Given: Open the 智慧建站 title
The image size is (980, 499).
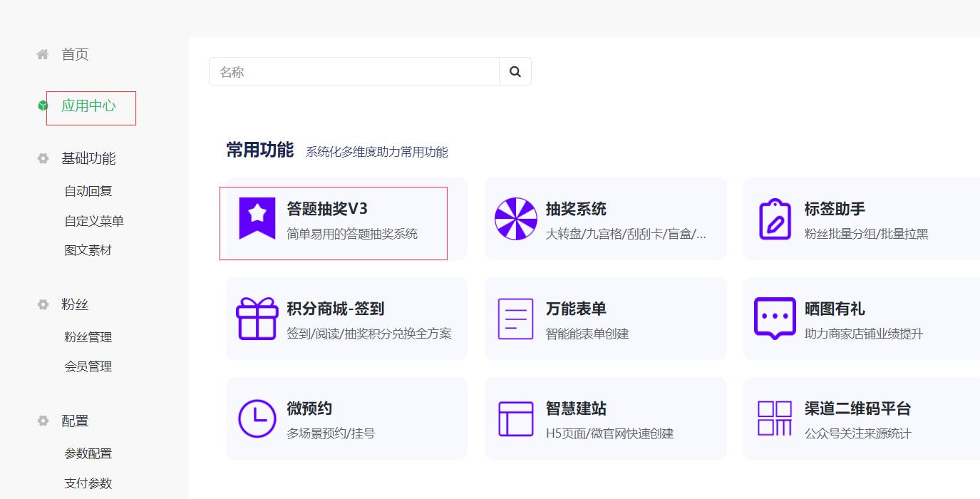Looking at the screenshot, I should coord(576,408).
